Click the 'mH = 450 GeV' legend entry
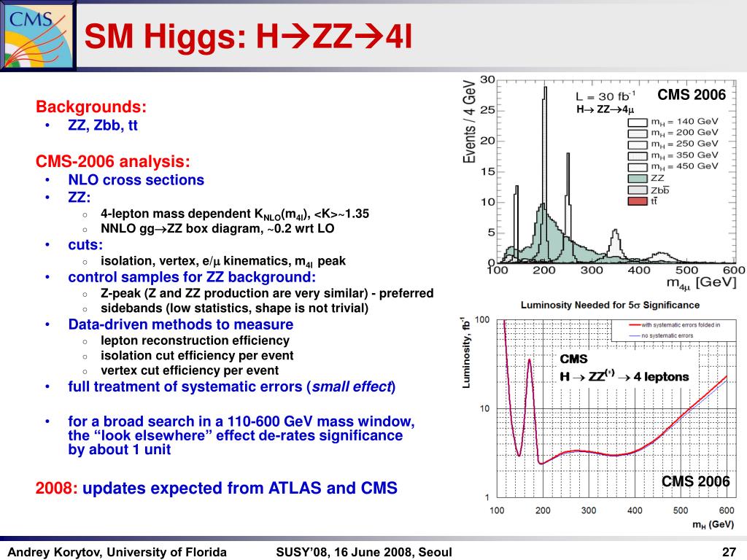The width and height of the screenshot is (747, 560). coord(673,166)
